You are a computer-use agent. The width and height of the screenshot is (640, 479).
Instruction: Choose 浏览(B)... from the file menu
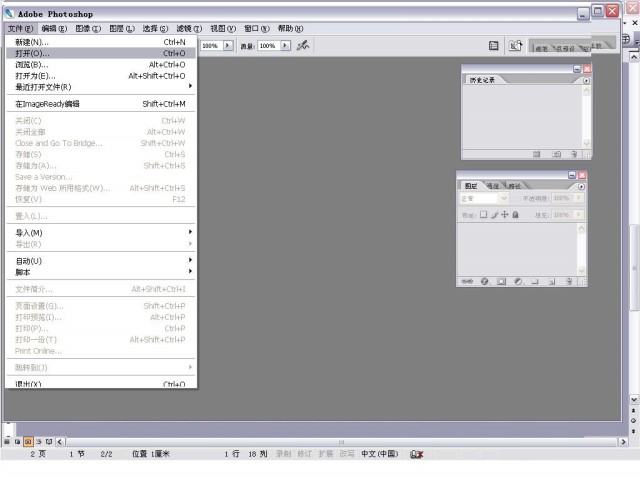101,64
